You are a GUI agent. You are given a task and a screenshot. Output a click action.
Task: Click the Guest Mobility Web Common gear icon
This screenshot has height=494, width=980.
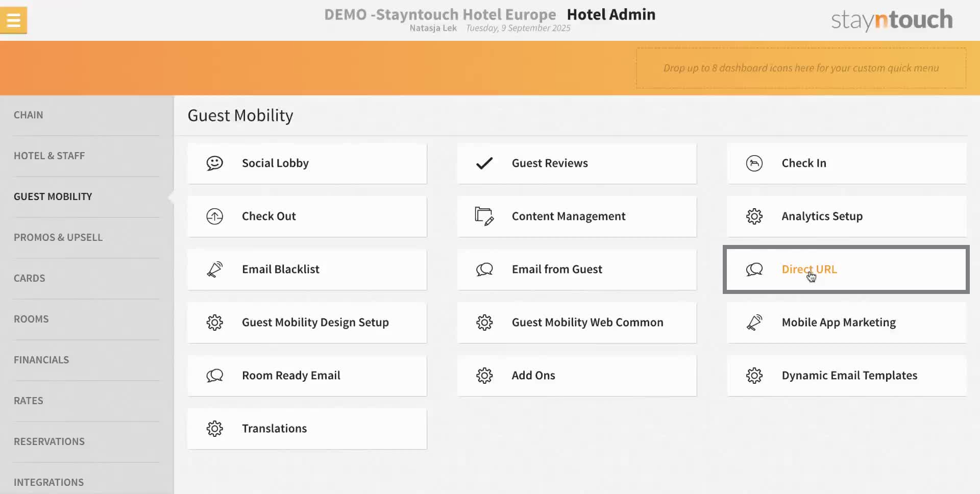[484, 323]
